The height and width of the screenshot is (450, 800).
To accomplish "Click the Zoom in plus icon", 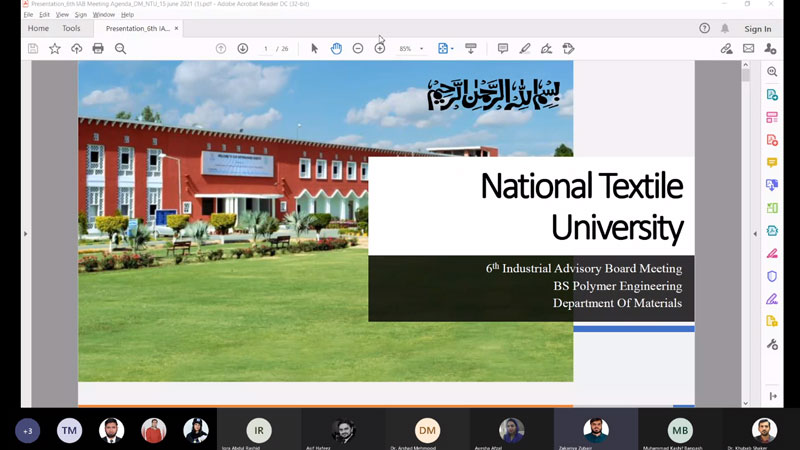I will 380,48.
